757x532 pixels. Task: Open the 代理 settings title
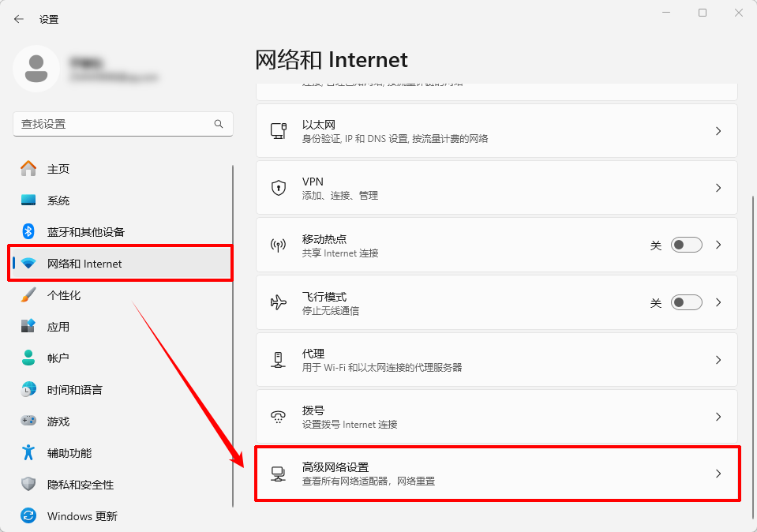coord(313,354)
